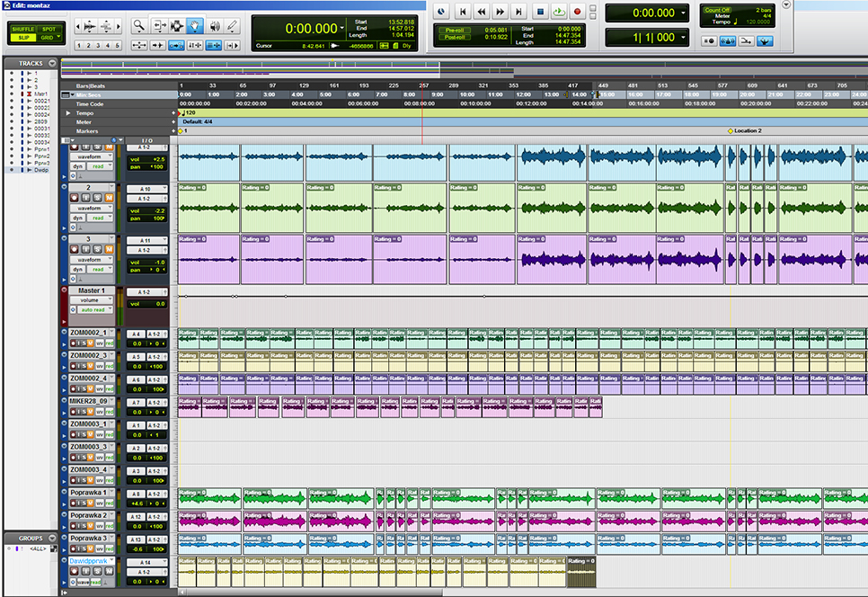Open the Tracks list dropdown menu
Viewport: 868px width, 597px height.
(52, 64)
